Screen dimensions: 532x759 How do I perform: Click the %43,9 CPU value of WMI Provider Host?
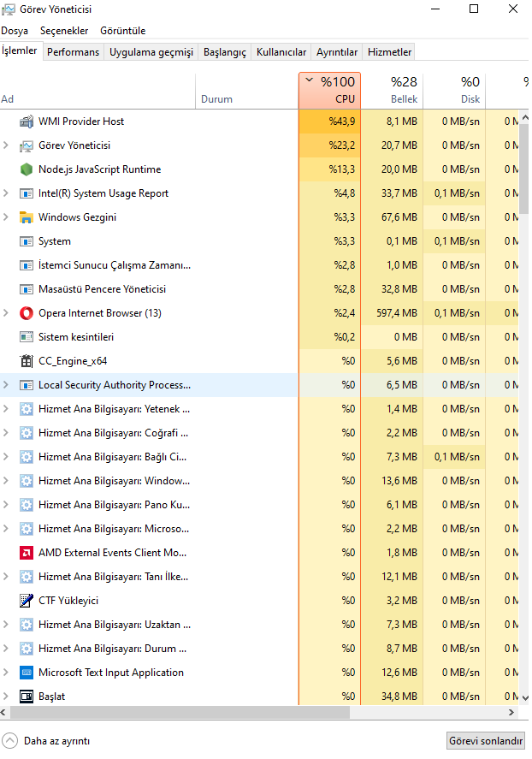(x=342, y=122)
